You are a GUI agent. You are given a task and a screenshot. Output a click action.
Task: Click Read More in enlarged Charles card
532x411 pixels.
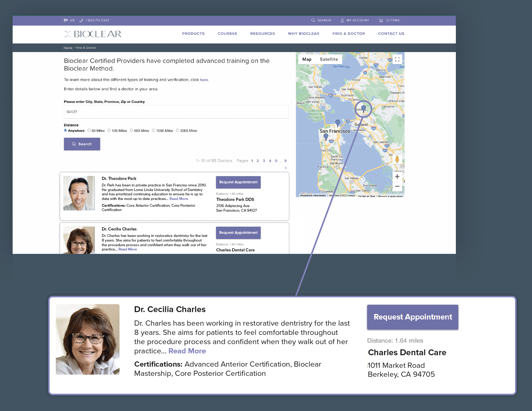pyautogui.click(x=187, y=351)
